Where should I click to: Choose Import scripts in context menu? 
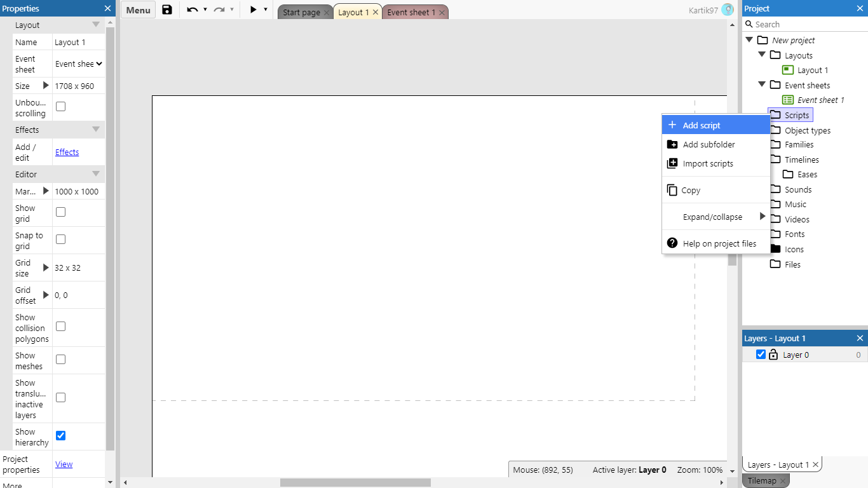[x=716, y=163]
